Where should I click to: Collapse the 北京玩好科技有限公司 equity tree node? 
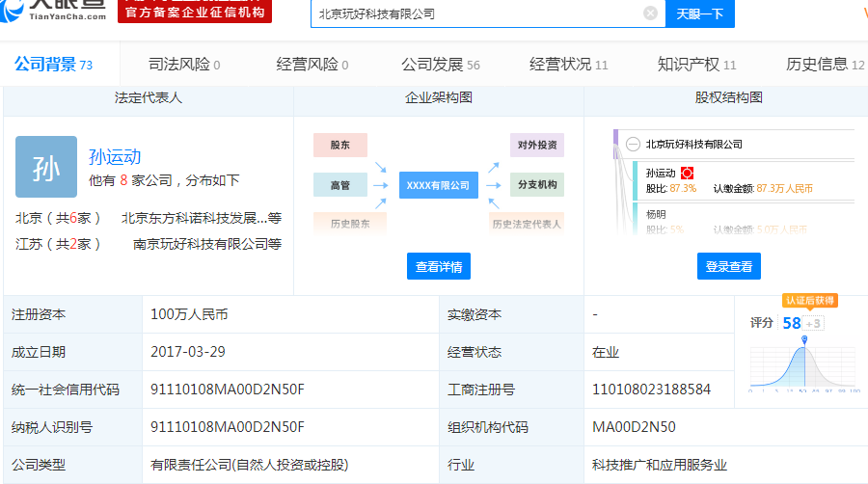pyautogui.click(x=633, y=145)
